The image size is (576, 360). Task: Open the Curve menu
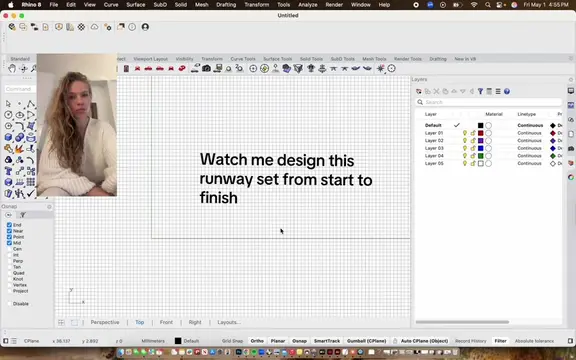pos(111,5)
